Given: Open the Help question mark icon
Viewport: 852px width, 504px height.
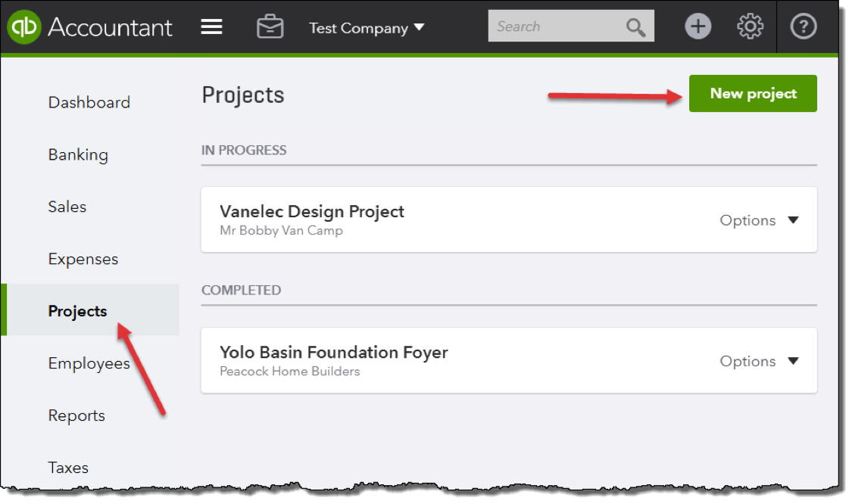Looking at the screenshot, I should click(x=803, y=27).
